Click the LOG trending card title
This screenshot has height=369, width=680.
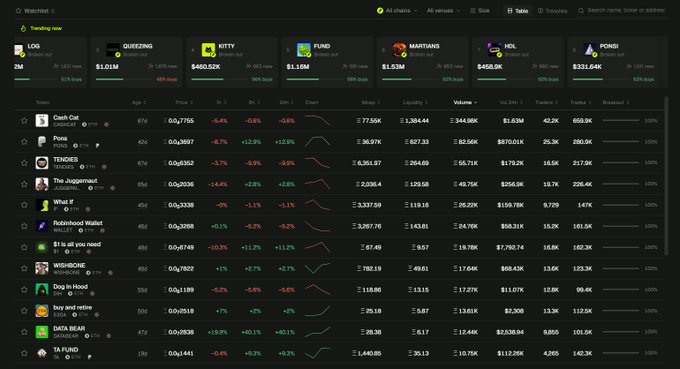(33, 46)
